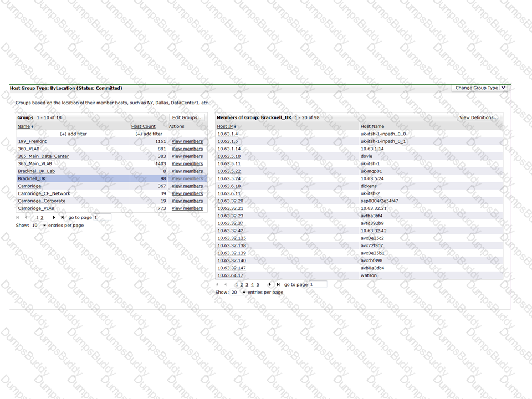View members of Cambridge_Corporate
Screen dimensions: 532x399
click(187, 201)
